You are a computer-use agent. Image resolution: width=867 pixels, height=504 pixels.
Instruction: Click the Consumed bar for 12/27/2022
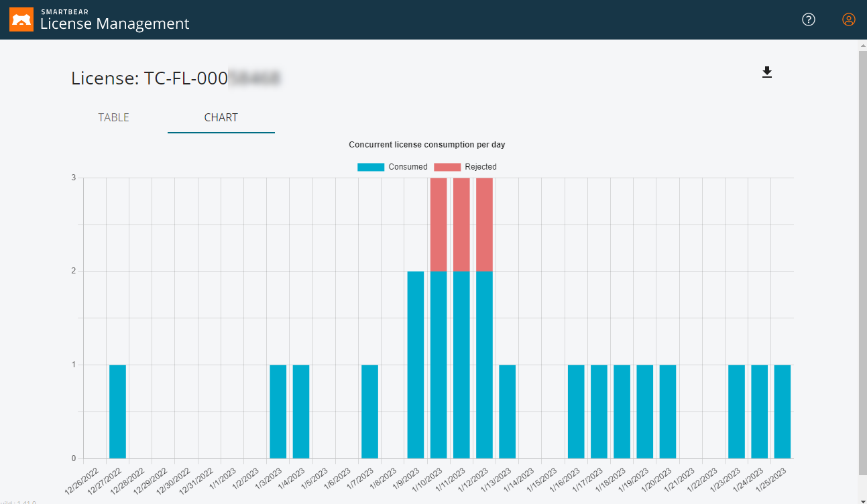[117, 412]
